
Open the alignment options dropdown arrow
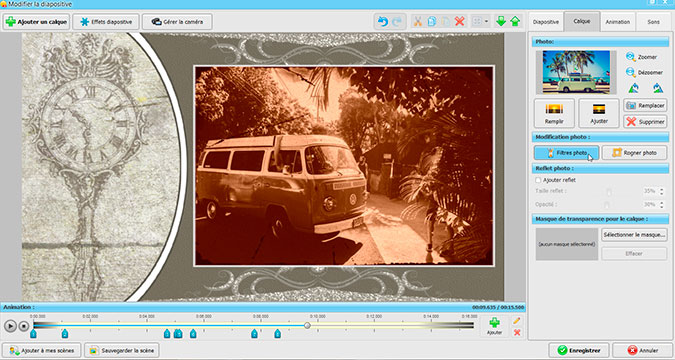[486, 22]
